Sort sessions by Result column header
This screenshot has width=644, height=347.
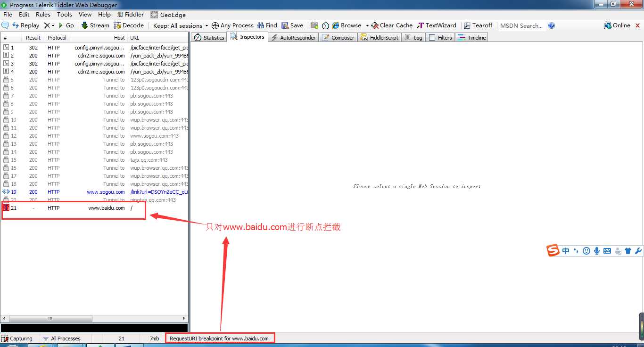pyautogui.click(x=33, y=38)
